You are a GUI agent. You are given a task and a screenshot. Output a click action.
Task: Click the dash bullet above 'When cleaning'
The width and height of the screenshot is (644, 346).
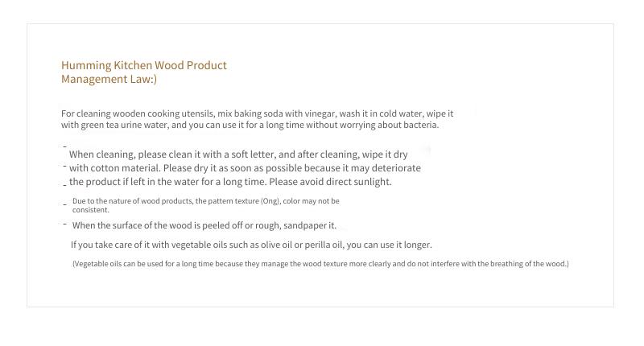tap(65, 146)
